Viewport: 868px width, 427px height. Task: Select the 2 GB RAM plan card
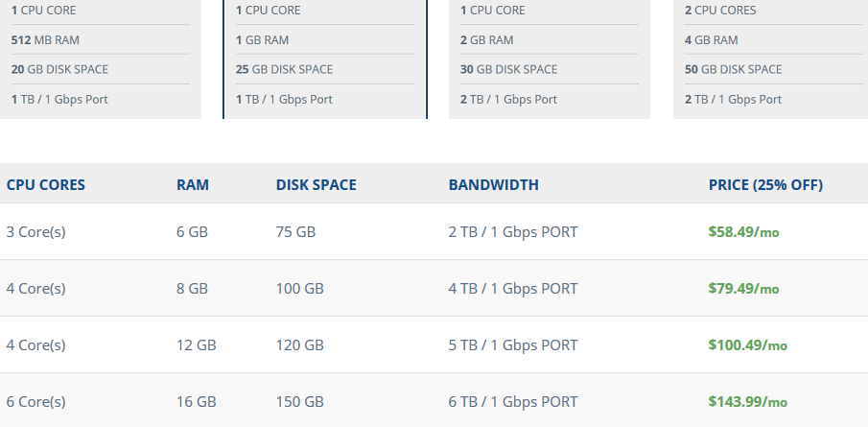550,59
